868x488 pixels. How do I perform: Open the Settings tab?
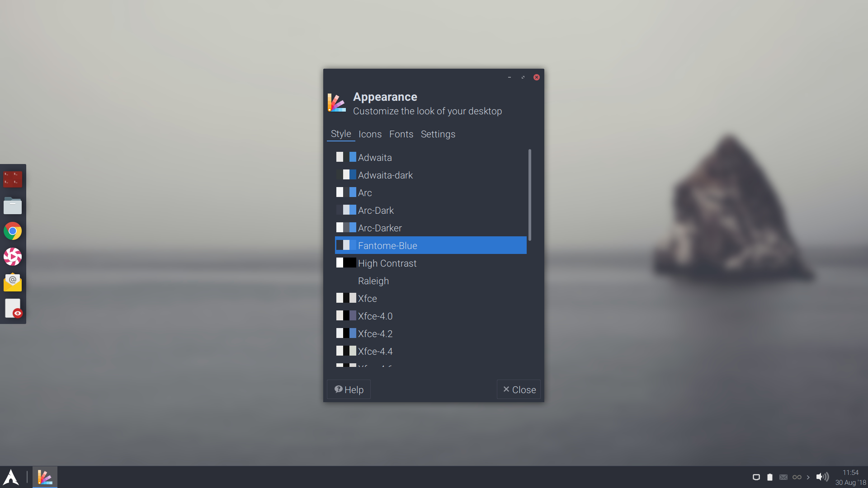click(x=438, y=134)
